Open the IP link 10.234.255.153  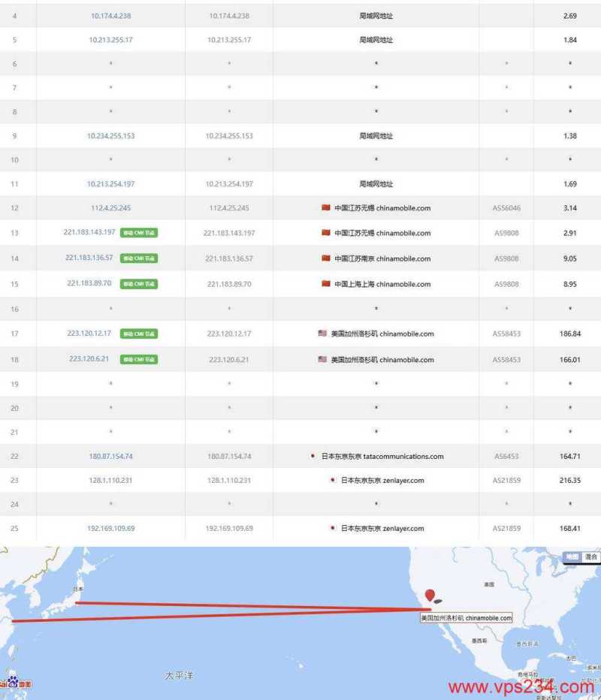(x=110, y=134)
